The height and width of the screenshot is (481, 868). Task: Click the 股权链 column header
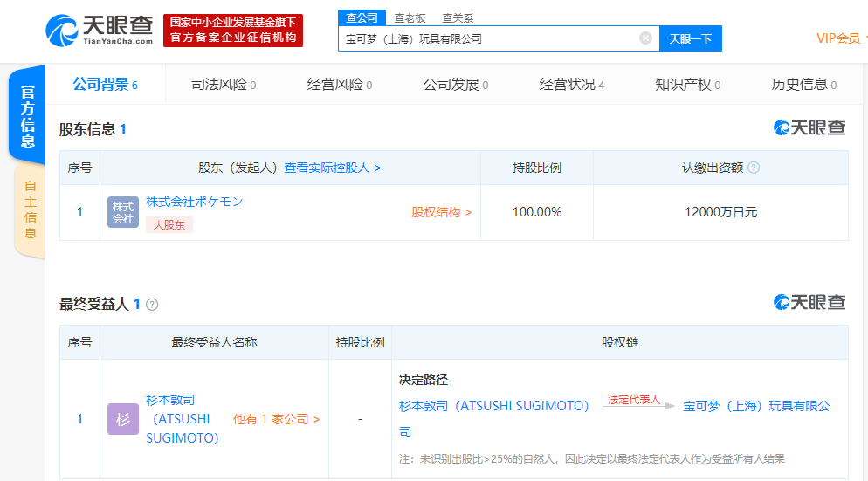(620, 342)
